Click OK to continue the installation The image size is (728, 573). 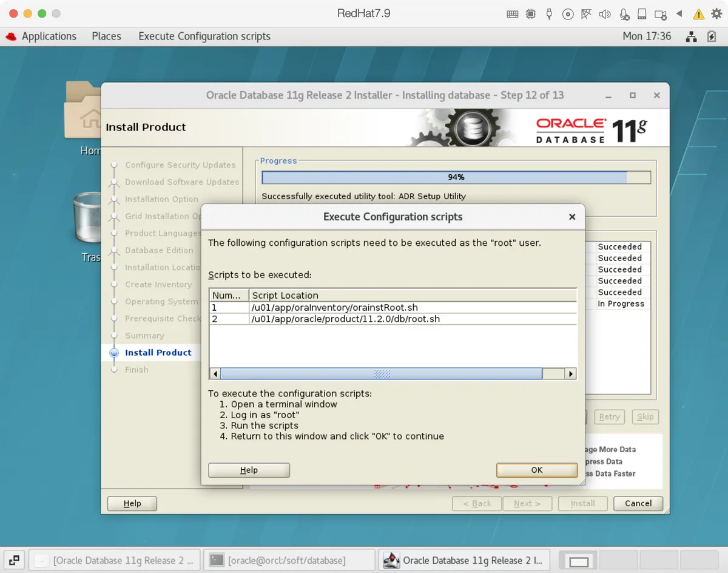pyautogui.click(x=536, y=469)
